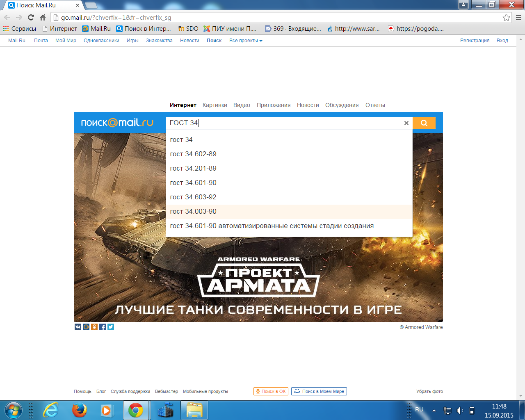Choose suggestion гост 34.003-90
Viewport: 525px width, 420px height.
pos(289,212)
